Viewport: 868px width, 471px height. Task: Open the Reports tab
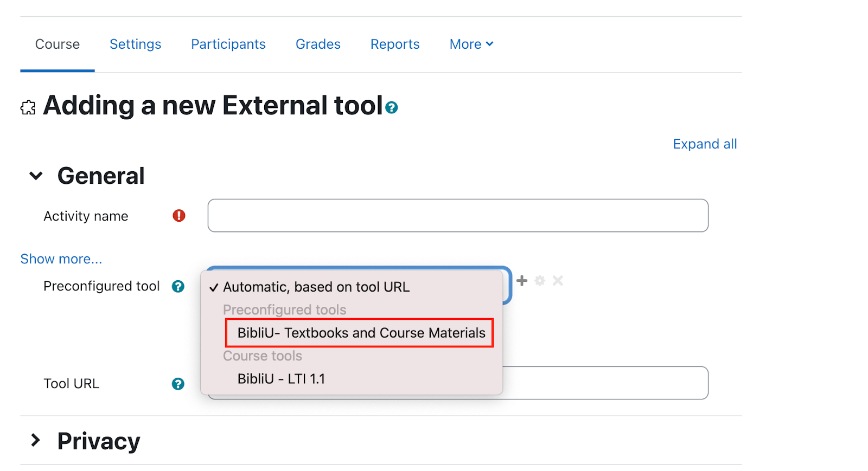pyautogui.click(x=395, y=44)
